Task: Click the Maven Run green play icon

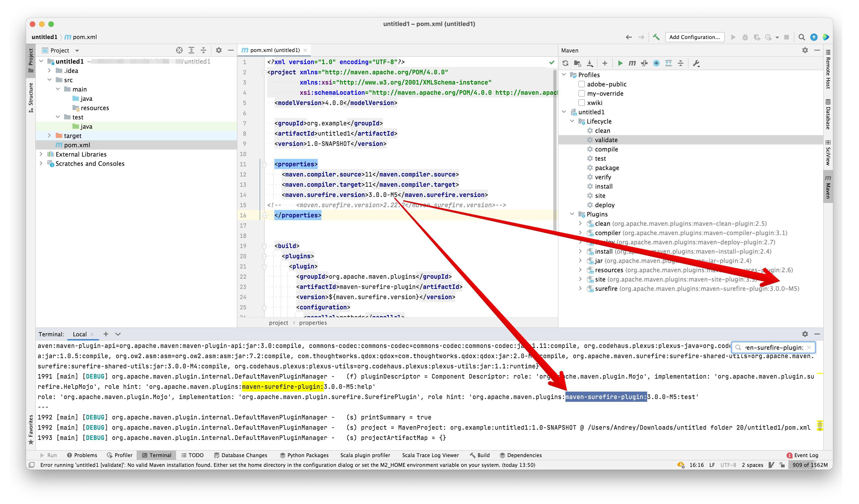Action: pos(620,63)
